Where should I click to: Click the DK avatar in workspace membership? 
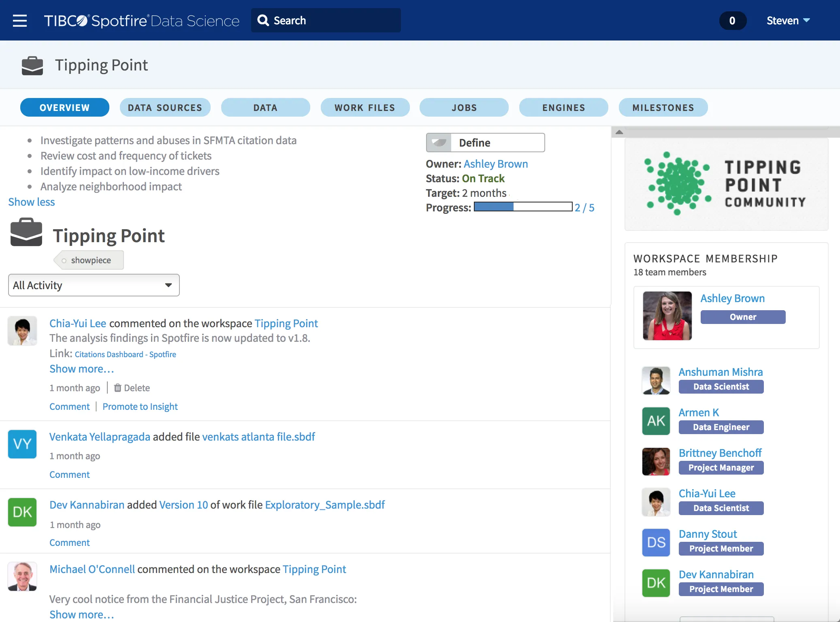pyautogui.click(x=656, y=583)
